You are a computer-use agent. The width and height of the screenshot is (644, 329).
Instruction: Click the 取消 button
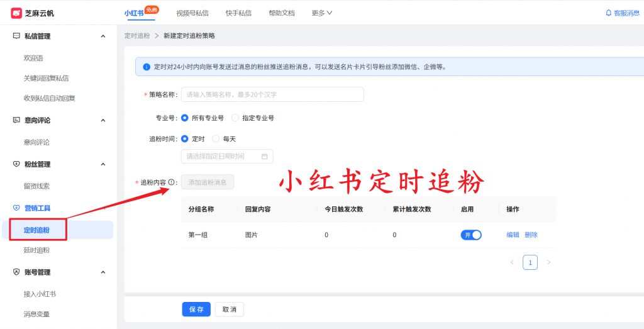(x=229, y=309)
